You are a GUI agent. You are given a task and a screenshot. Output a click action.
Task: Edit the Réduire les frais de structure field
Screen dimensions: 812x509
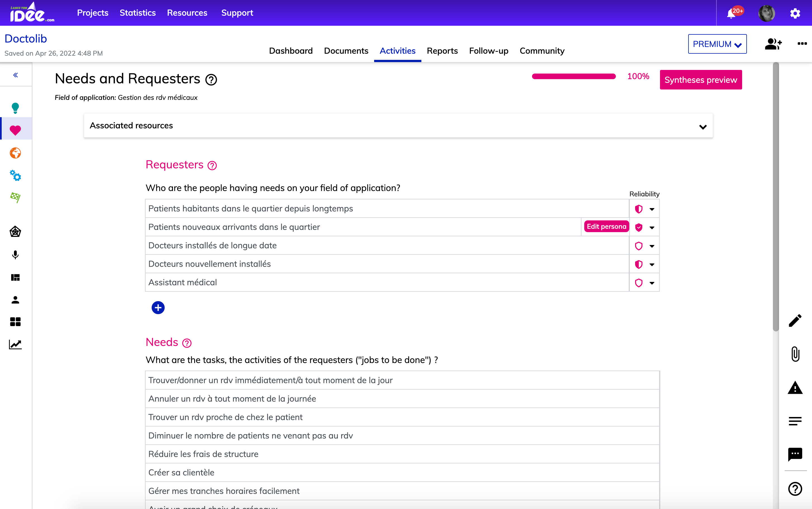tap(402, 454)
